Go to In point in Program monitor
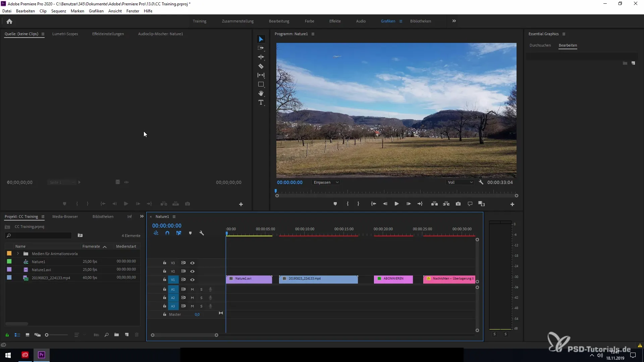This screenshot has width=644, height=362. [373, 204]
